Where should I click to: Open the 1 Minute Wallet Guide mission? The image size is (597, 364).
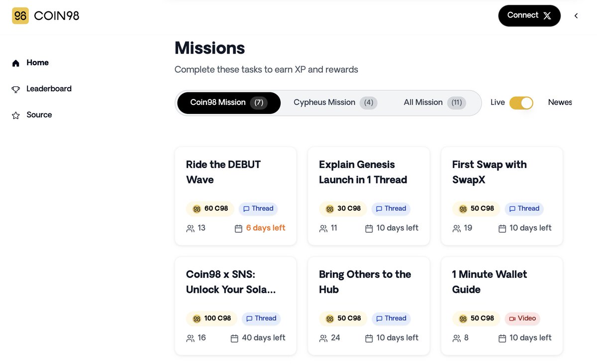[502, 306]
